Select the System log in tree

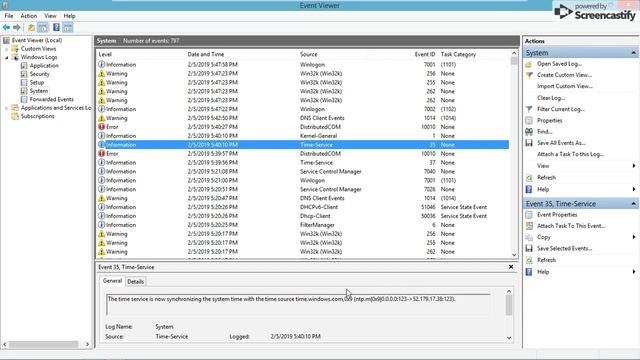click(x=39, y=91)
